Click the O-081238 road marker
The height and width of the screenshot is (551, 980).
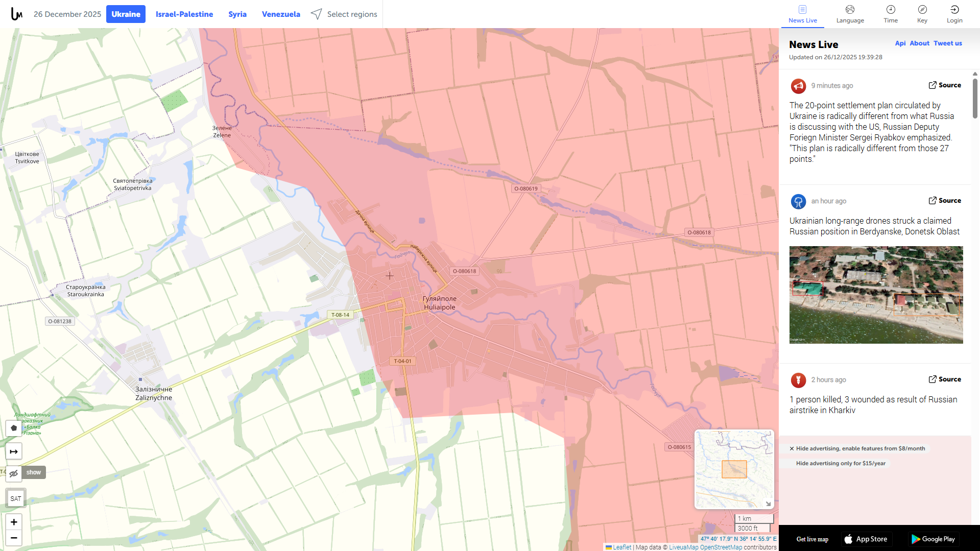(60, 321)
